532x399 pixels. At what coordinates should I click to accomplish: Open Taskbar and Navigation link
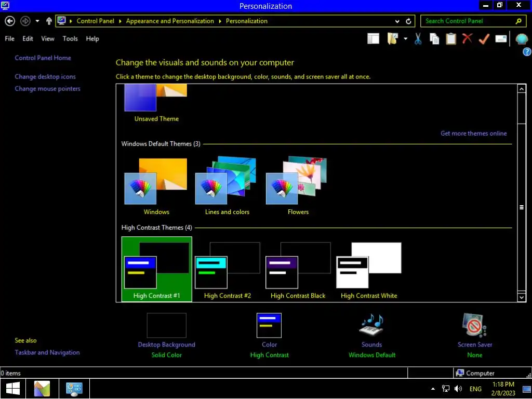click(x=47, y=353)
